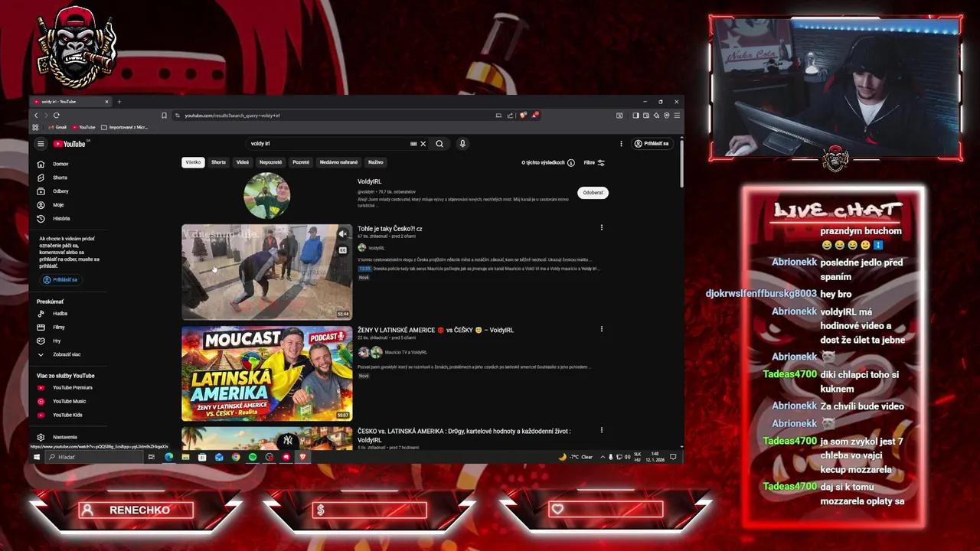Open Brave Rewards triangle icon
This screenshot has width=980, height=551.
click(x=535, y=116)
